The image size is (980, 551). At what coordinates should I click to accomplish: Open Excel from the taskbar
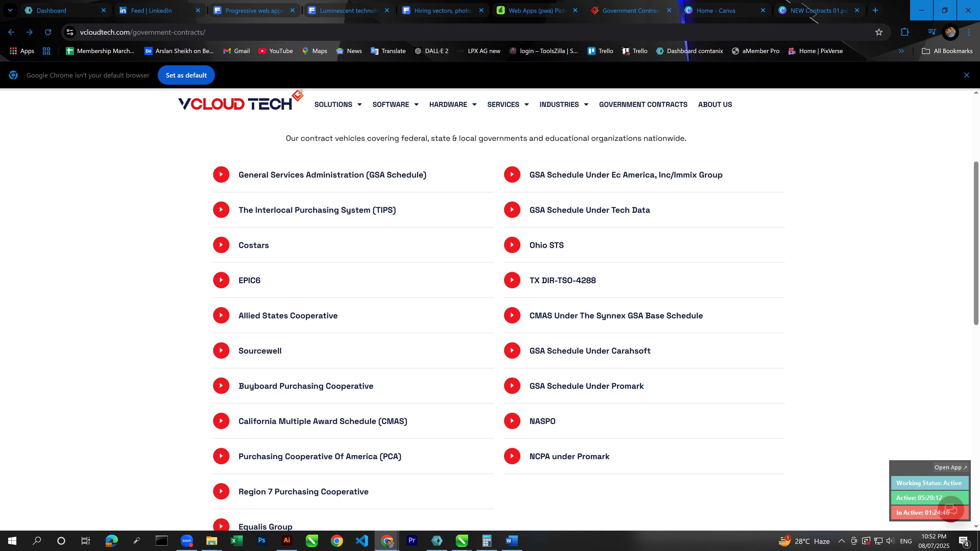tap(237, 540)
